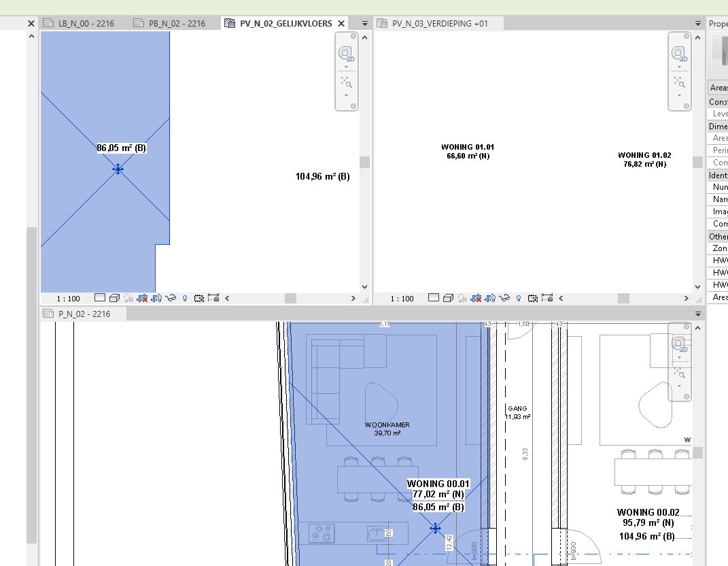Screen dimensions: 728x566
Task: Open Detail Level in PV_N_02_GELIJKVLOERS view bar
Action: click(x=100, y=298)
